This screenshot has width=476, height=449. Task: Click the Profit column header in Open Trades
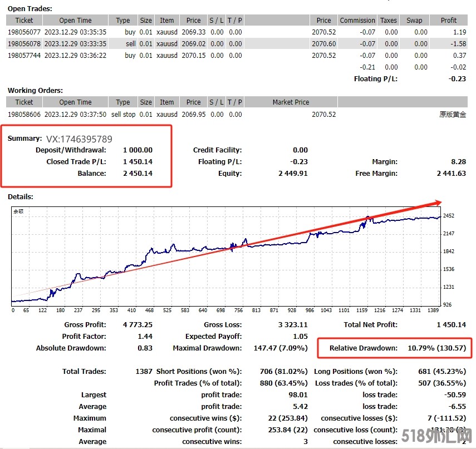(x=449, y=21)
